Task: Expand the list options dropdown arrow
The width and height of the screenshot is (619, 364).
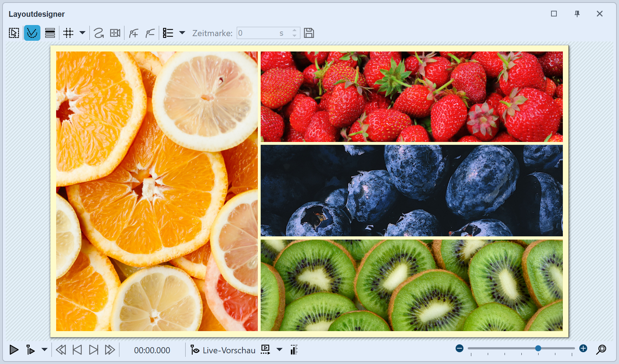Action: coord(182,33)
